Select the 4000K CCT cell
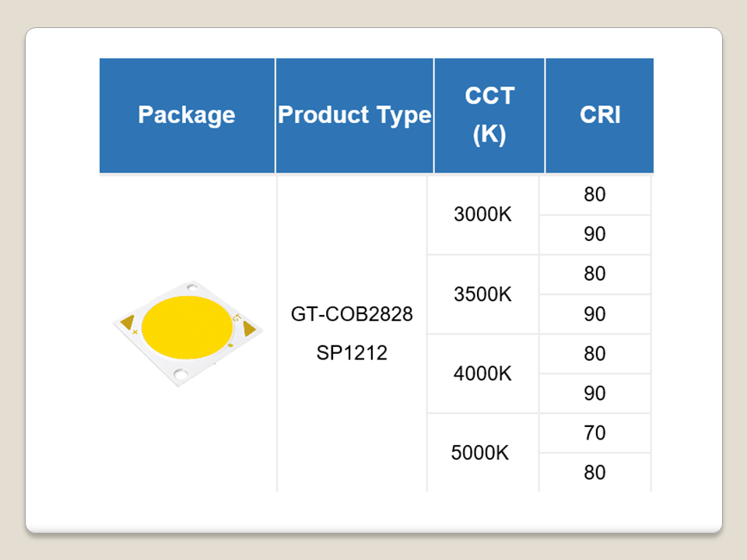 483,374
